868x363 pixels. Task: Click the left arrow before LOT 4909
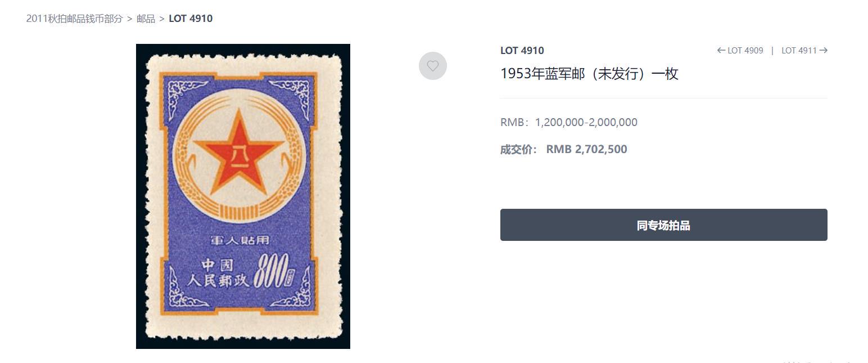721,50
